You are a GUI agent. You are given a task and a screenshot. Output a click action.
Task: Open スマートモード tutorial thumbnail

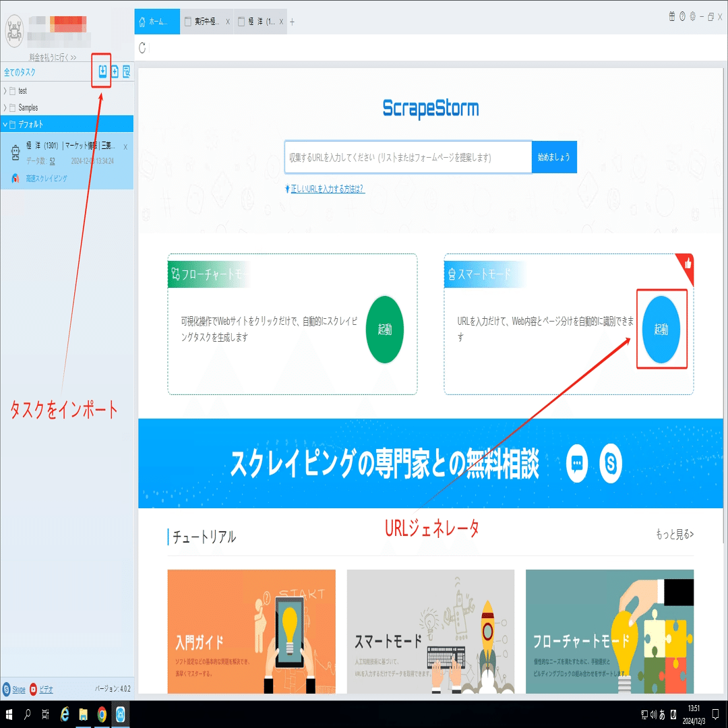coord(430,632)
